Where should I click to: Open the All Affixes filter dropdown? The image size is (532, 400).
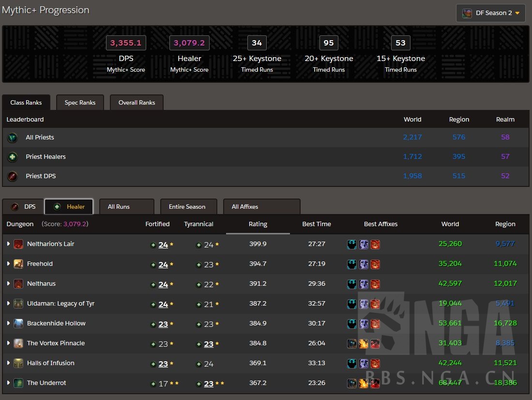pos(261,207)
